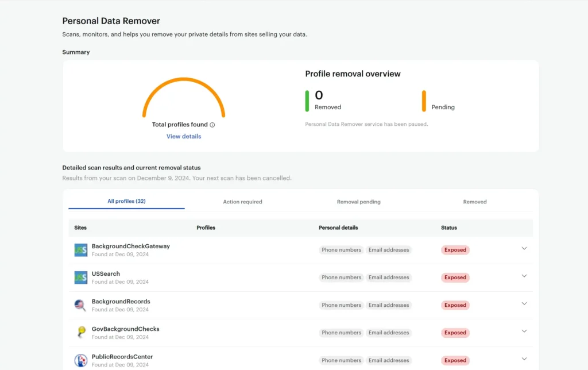Expand the BackgroundRecords row chevron
The image size is (588, 370).
(x=524, y=303)
